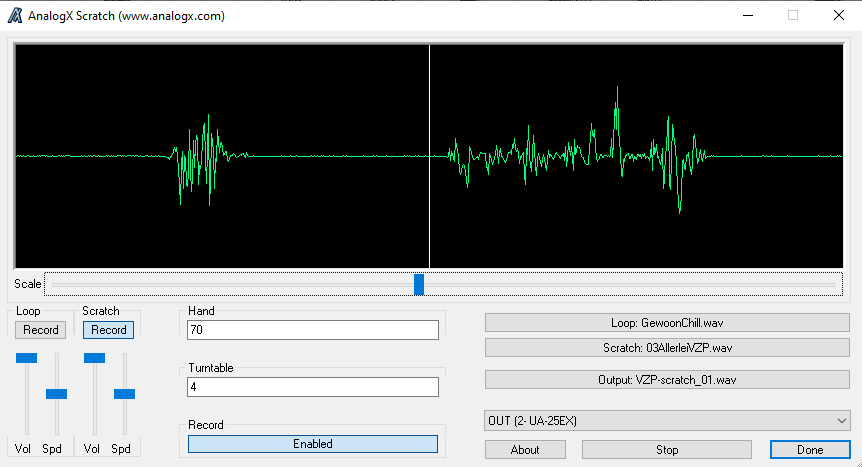
Task: Toggle the Scratch Record button
Action: pyautogui.click(x=108, y=330)
